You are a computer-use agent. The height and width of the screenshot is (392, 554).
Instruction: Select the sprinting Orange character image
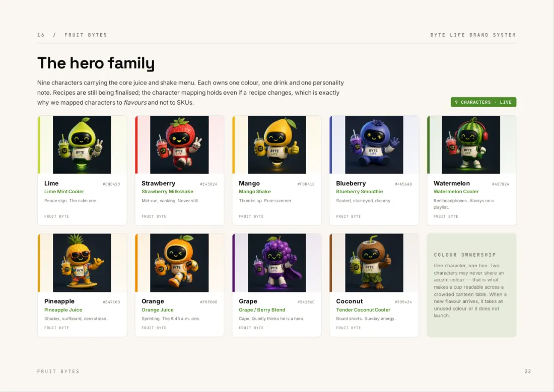[x=179, y=263]
